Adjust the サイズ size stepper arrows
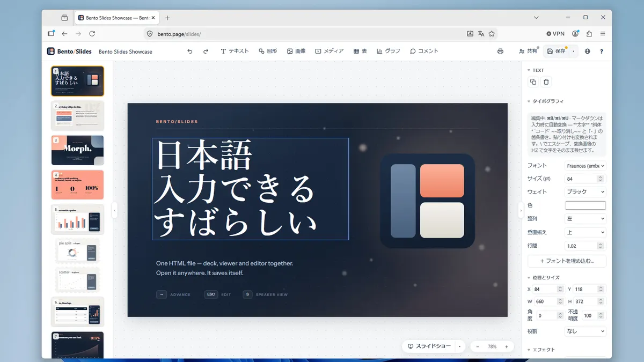644x362 pixels. click(x=601, y=179)
